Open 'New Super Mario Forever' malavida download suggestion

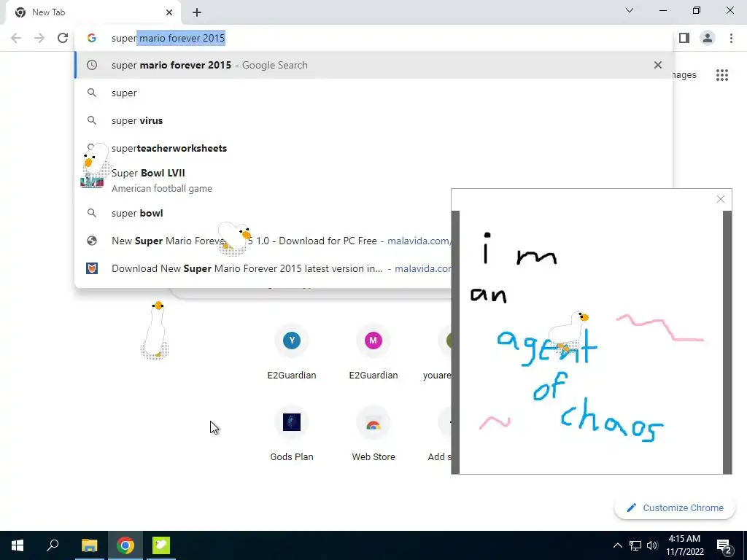tap(263, 241)
